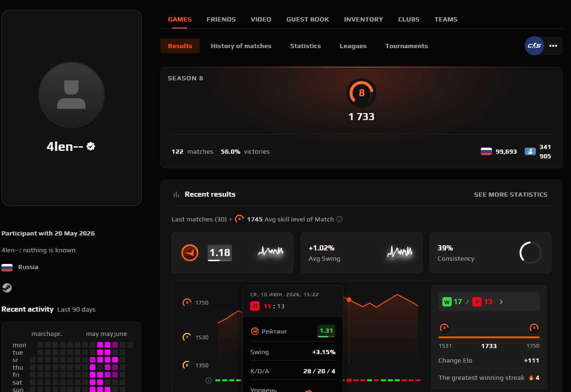Click the highlighted Elo graph data point
The height and width of the screenshot is (392, 571).
coord(349,299)
